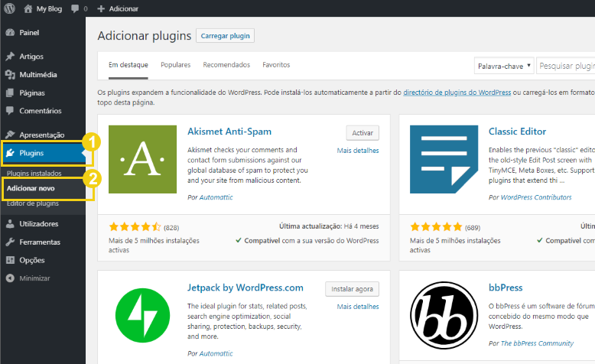This screenshot has width=595, height=364.
Task: Focus the Pesquisar plugins search field
Action: point(565,66)
